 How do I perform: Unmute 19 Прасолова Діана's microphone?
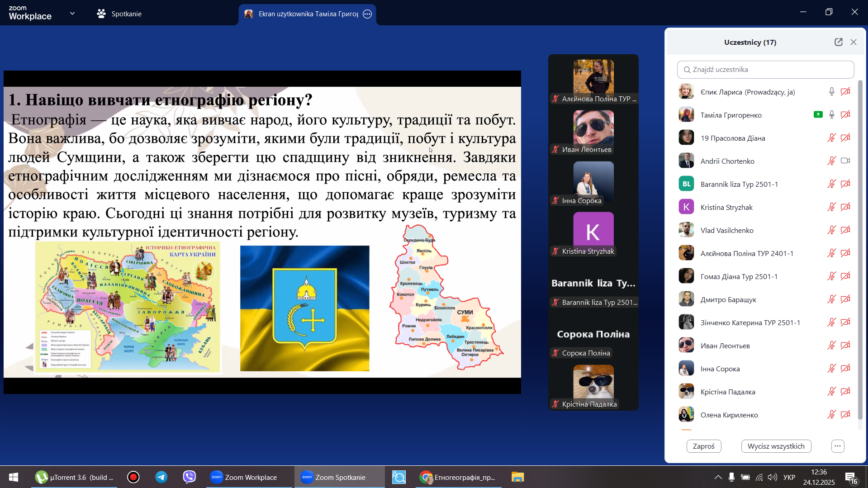pos(831,138)
